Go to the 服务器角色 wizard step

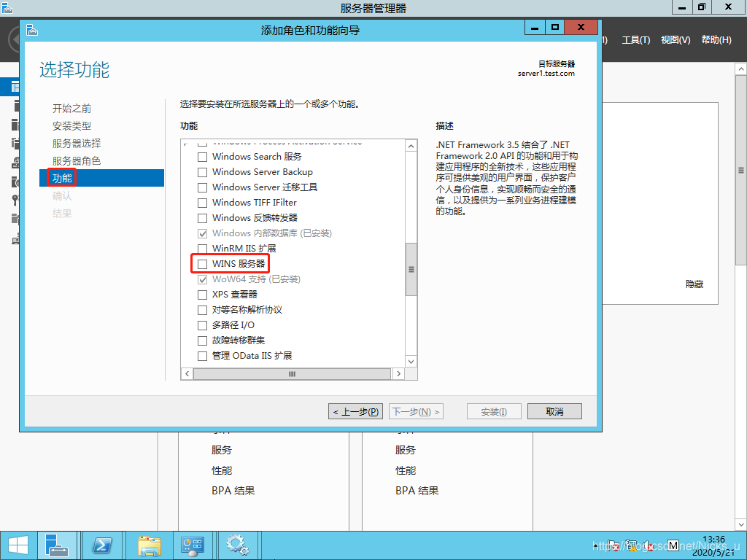tap(77, 161)
